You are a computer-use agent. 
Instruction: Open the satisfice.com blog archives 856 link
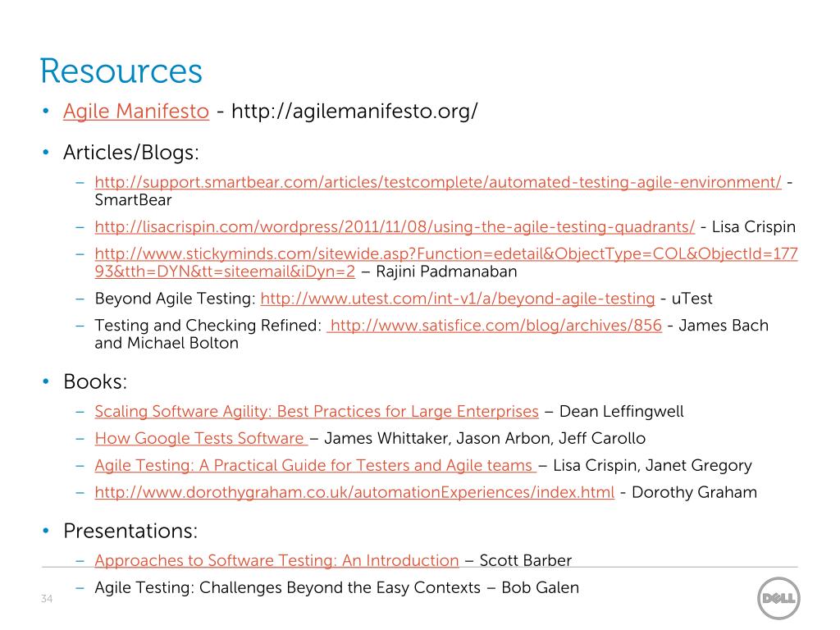click(x=495, y=325)
